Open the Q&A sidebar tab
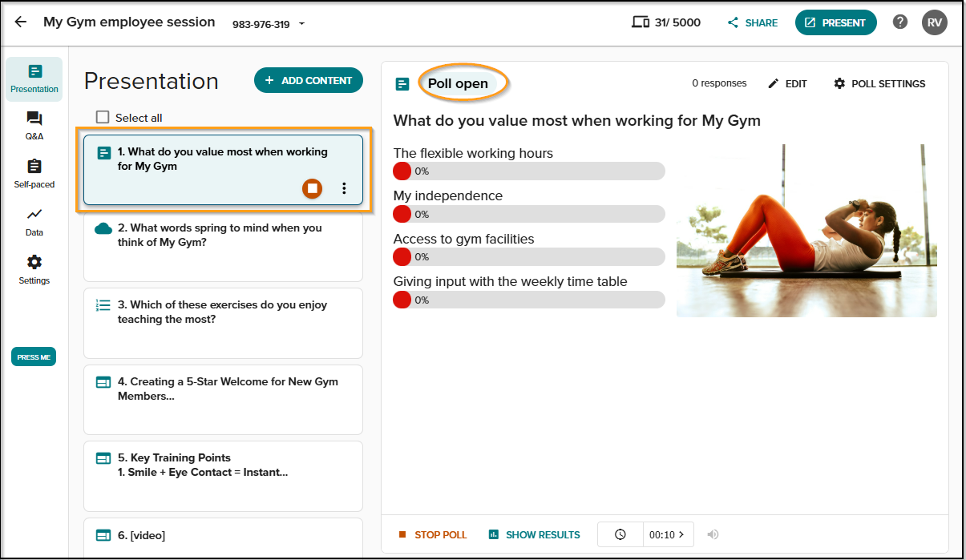 34,126
